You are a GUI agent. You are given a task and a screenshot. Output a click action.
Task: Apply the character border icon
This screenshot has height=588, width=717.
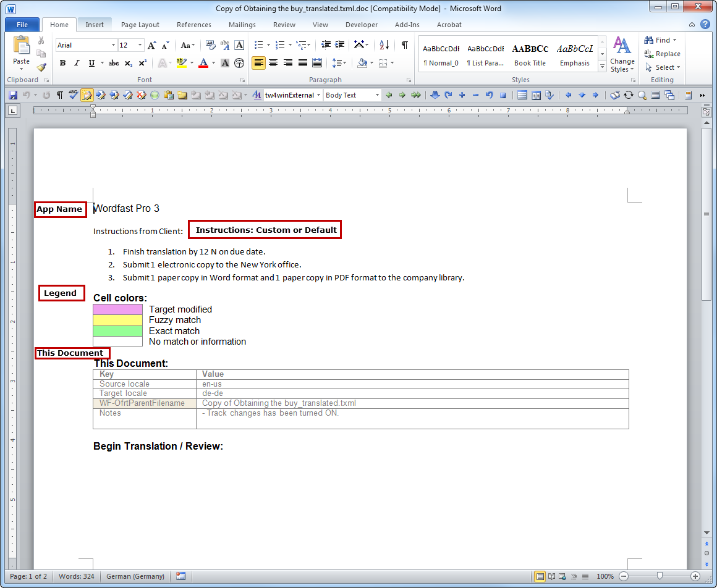(239, 44)
